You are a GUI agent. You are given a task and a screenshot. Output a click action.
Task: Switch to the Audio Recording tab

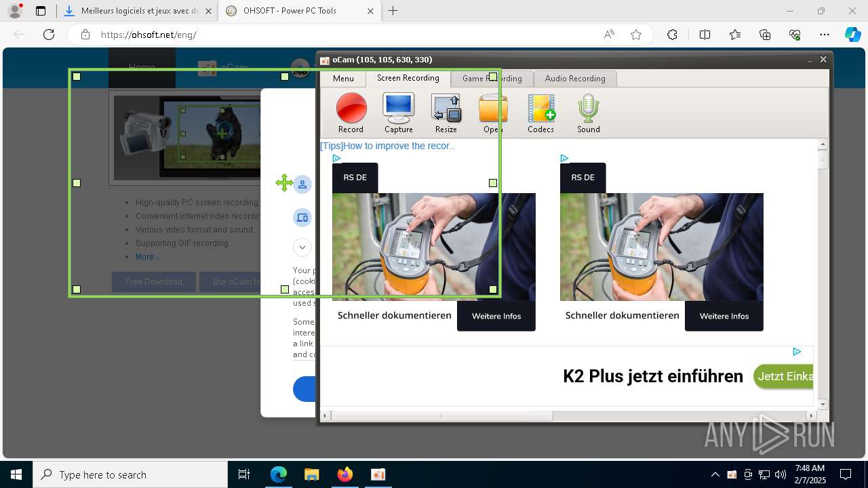point(575,79)
